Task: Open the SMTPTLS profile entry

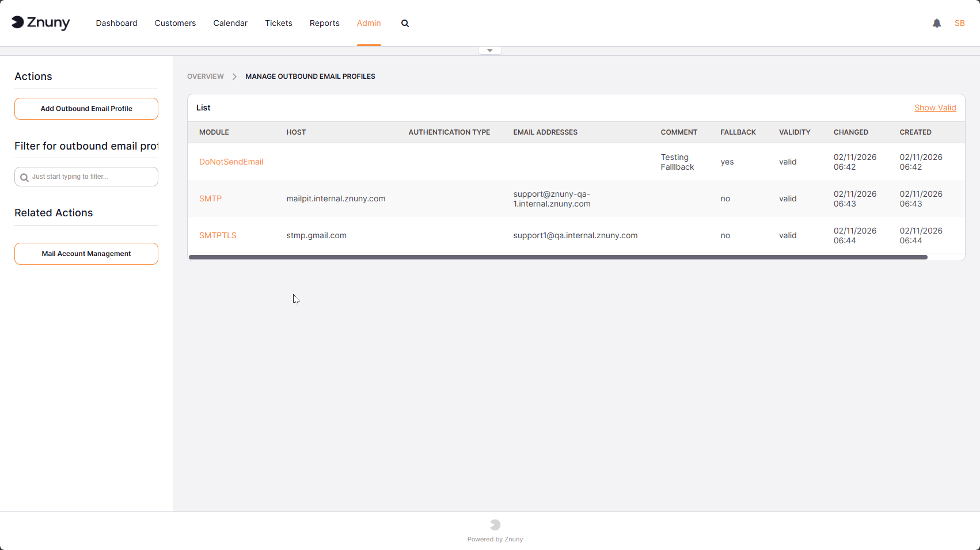Action: [x=218, y=236]
